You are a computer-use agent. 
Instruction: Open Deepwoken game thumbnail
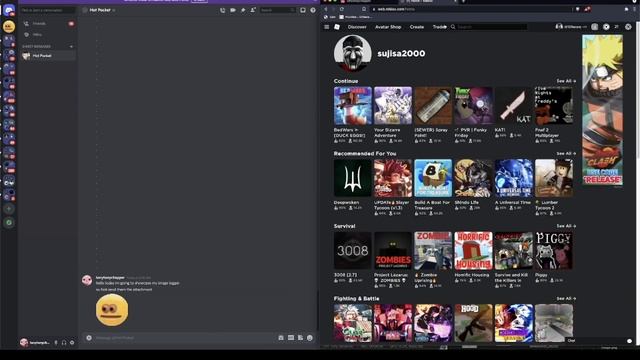353,178
